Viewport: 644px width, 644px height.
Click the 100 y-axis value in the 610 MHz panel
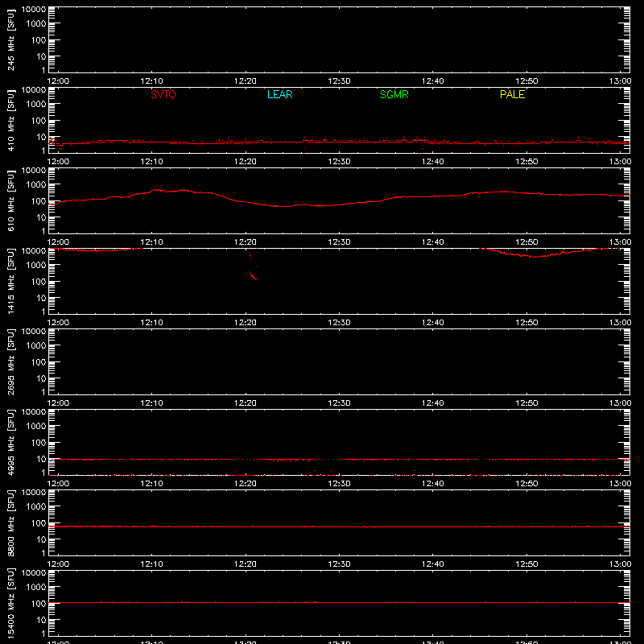pyautogui.click(x=39, y=201)
